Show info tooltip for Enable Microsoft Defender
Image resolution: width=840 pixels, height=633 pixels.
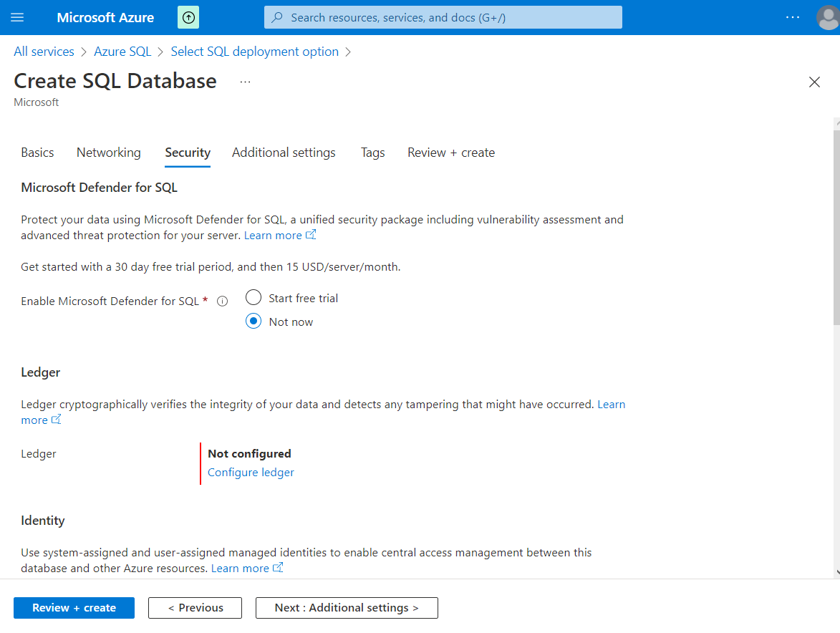[222, 301]
